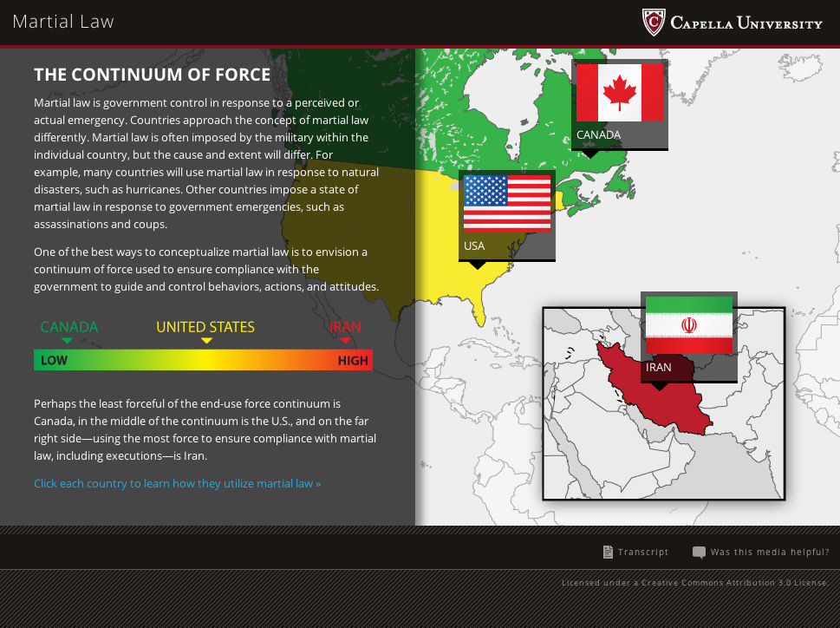
Task: Click the green triangle under CANADA
Action: [x=67, y=341]
